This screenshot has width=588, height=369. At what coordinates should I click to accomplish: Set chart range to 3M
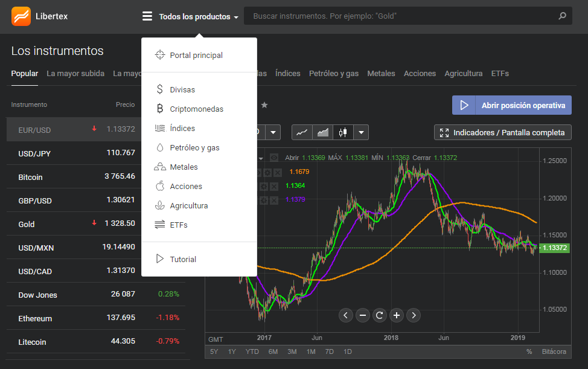[x=292, y=351]
